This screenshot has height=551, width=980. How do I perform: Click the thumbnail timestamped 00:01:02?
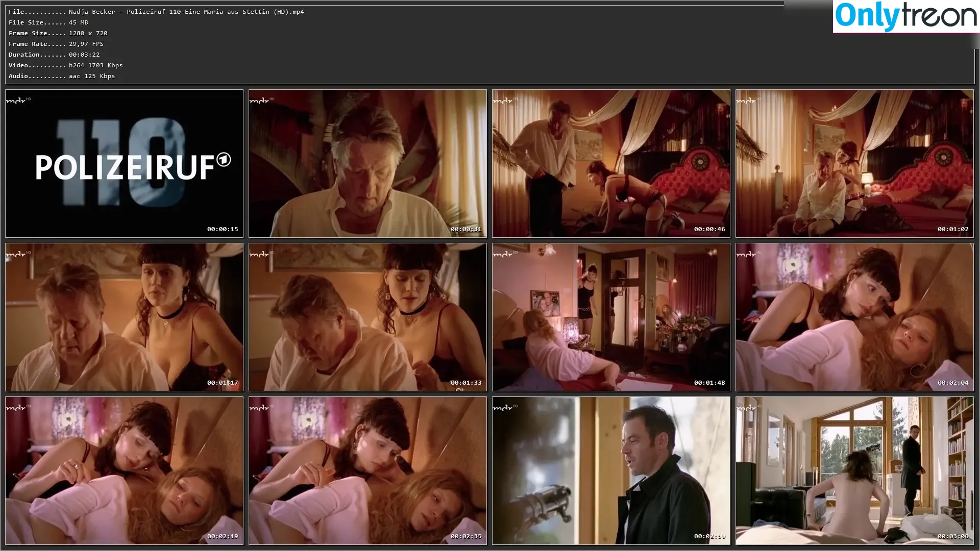tap(854, 164)
